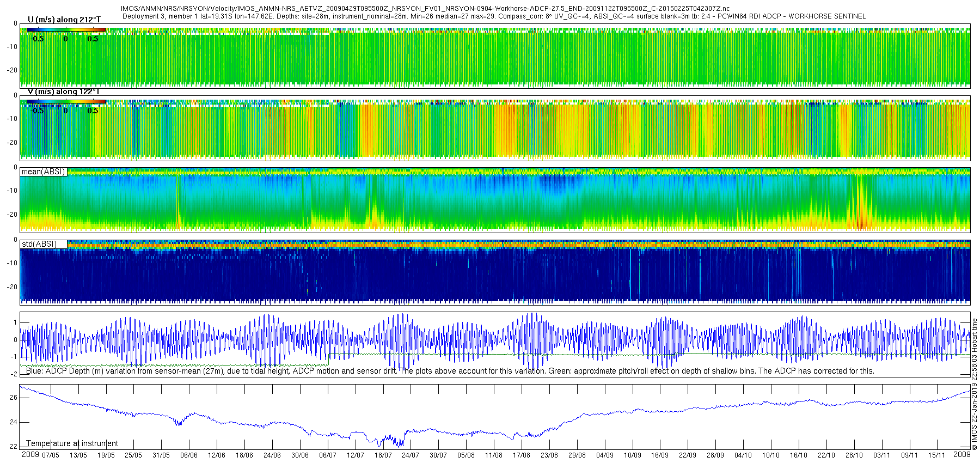Image resolution: width=980 pixels, height=463 pixels.
Task: Click the 'V (m/s) along 122°T' title
Action: (64, 92)
